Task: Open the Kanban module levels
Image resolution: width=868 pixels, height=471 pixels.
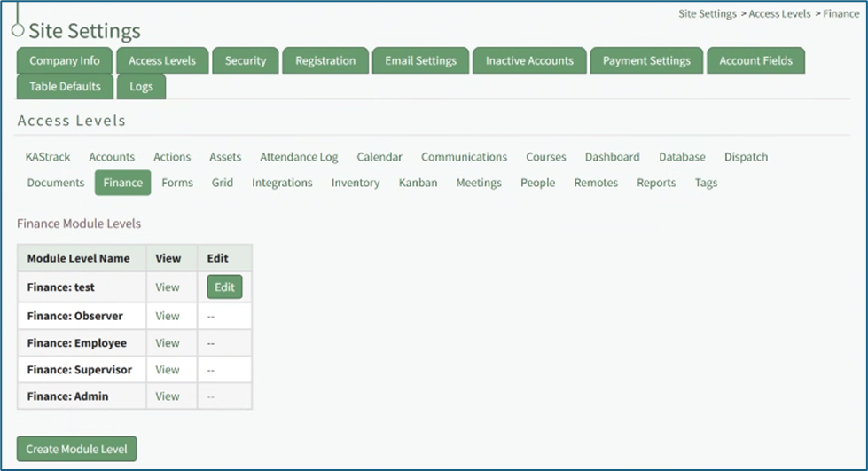Action: pyautogui.click(x=418, y=183)
